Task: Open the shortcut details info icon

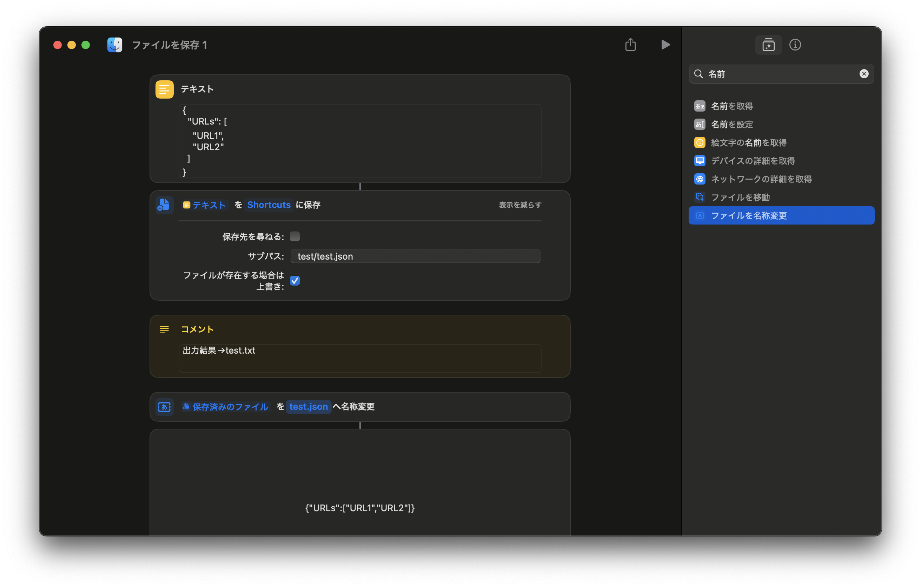Action: click(795, 45)
